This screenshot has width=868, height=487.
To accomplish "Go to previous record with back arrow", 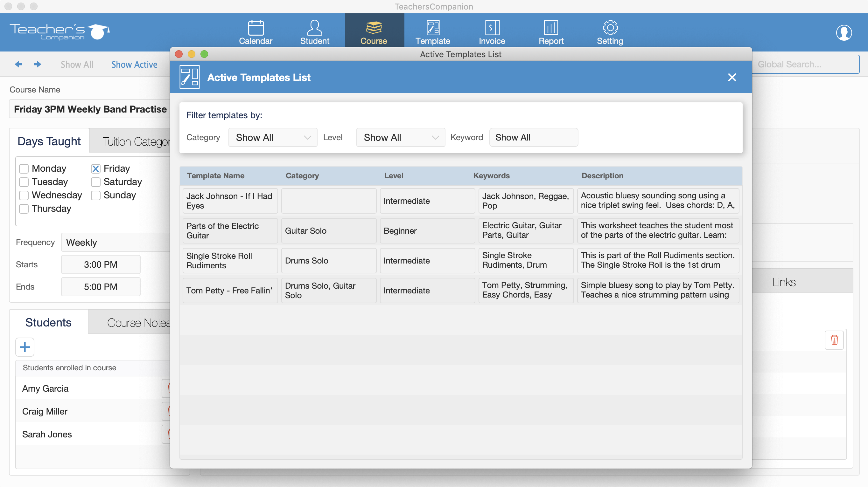I will [18, 64].
